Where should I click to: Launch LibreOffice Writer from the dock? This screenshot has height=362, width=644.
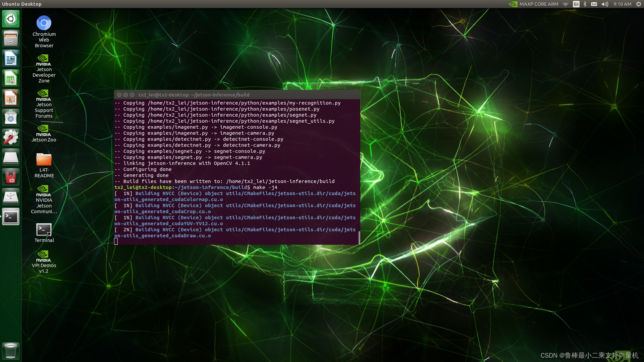click(11, 58)
